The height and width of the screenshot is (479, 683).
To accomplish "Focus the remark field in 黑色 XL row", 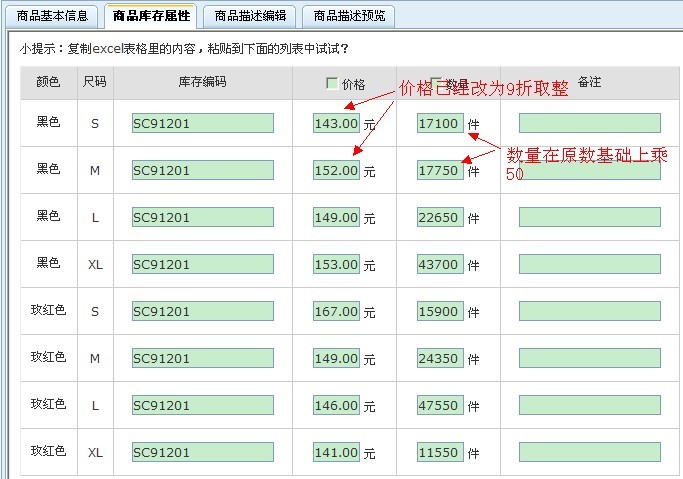I will coord(589,264).
